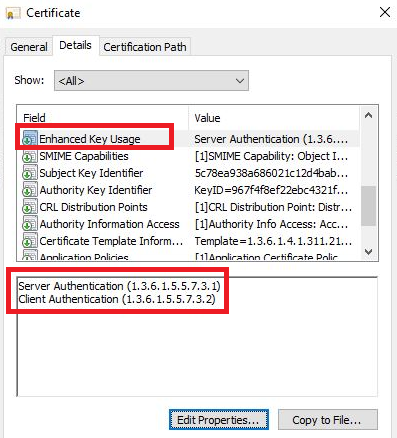Select the Certificate Template Inform... row

click(x=188, y=241)
